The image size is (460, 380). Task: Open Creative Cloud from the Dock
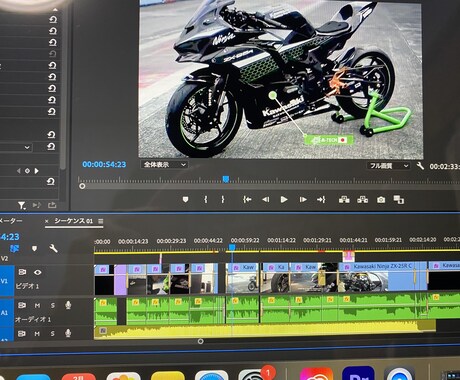tap(316, 374)
